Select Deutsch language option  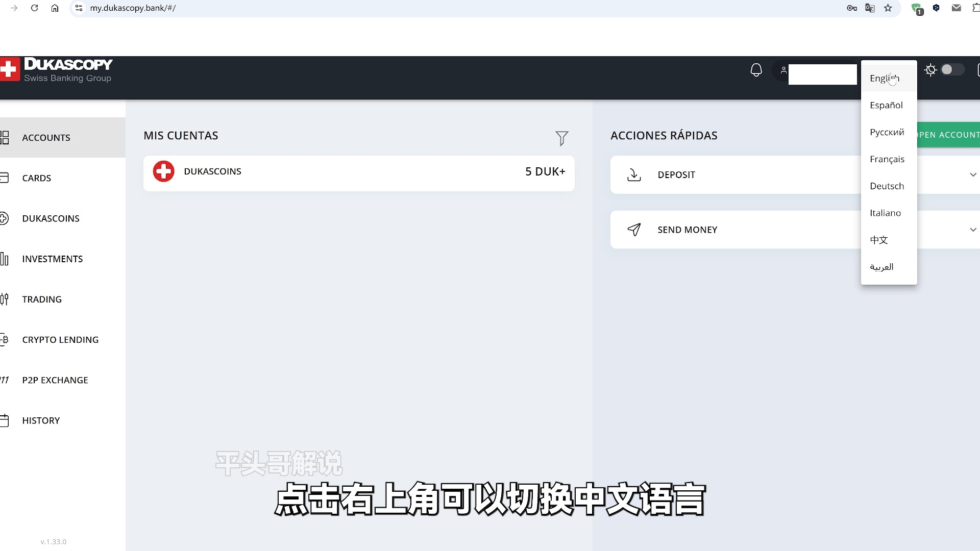click(889, 186)
